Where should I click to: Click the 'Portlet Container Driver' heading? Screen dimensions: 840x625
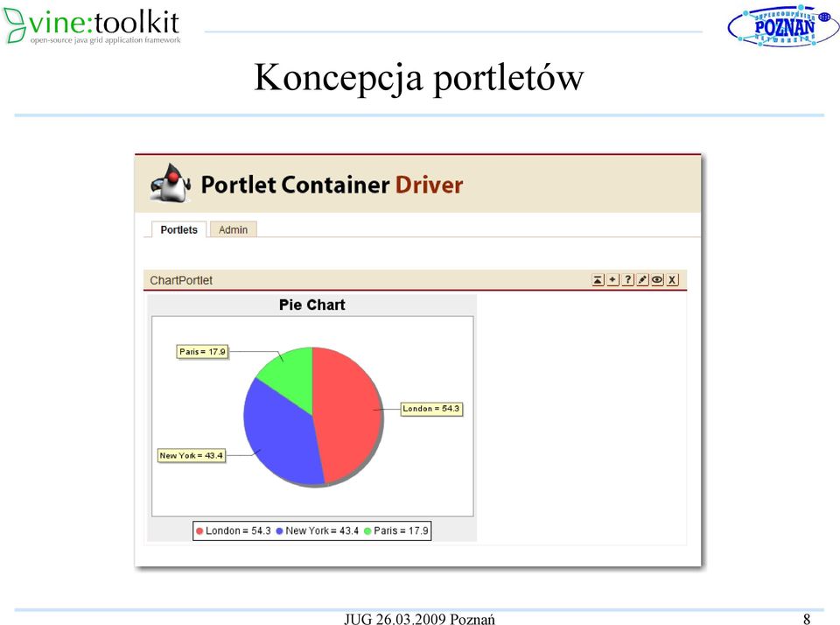pos(332,185)
